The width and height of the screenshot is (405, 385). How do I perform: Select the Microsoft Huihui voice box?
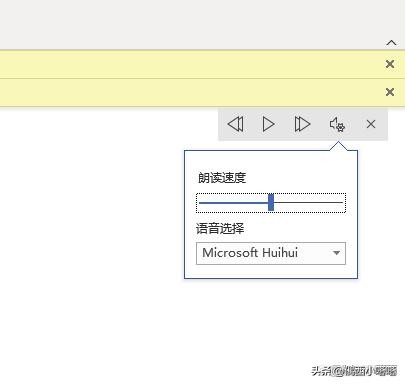tap(271, 253)
